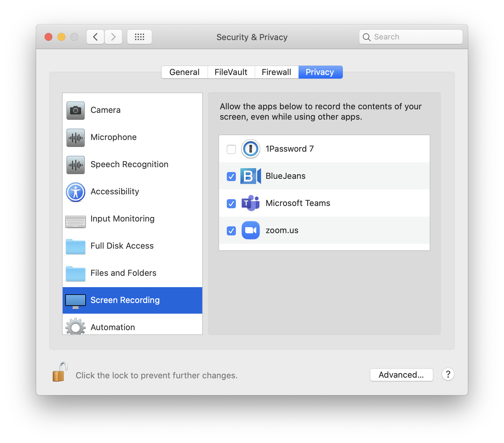The height and width of the screenshot is (443, 504).
Task: Click the Advanced… button
Action: 401,375
